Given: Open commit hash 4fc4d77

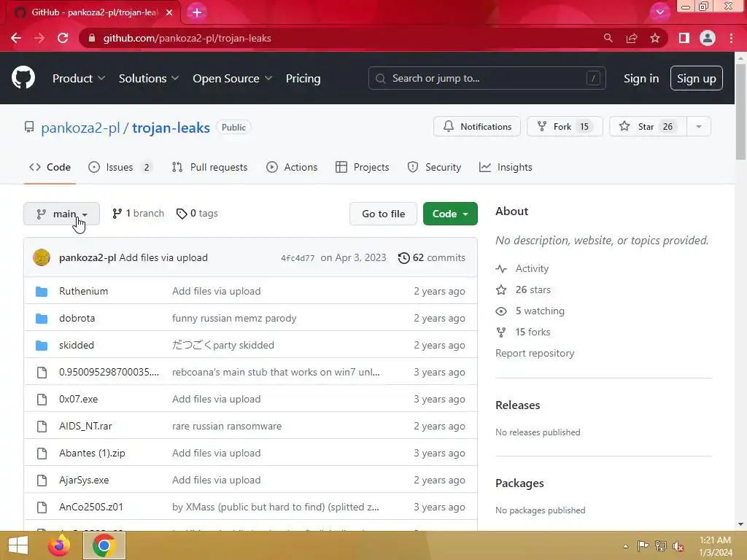Looking at the screenshot, I should click(298, 258).
